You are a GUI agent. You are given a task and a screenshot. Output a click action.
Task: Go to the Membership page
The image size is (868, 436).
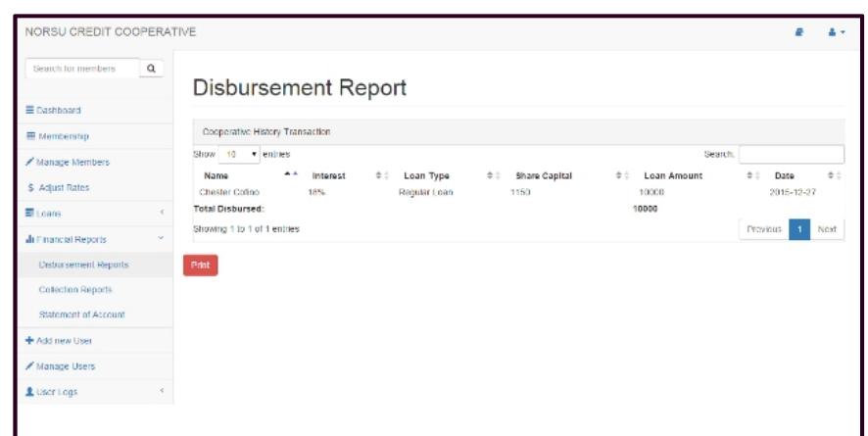pos(95,136)
